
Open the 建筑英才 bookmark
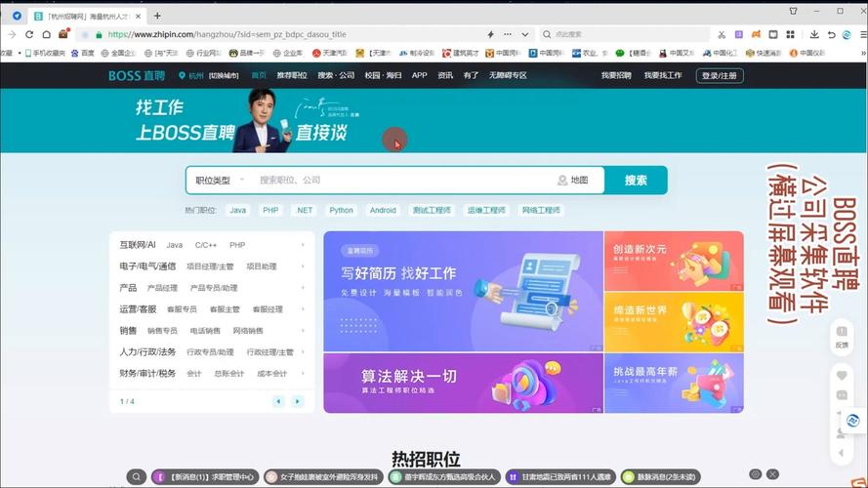pyautogui.click(x=460, y=53)
